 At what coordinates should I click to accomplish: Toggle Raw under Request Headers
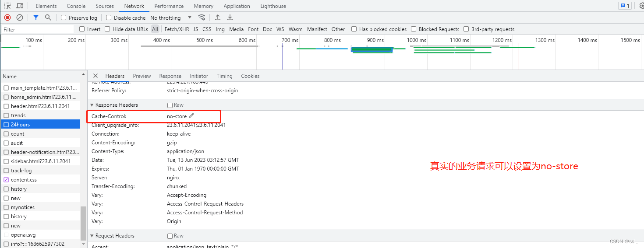[x=170, y=236]
